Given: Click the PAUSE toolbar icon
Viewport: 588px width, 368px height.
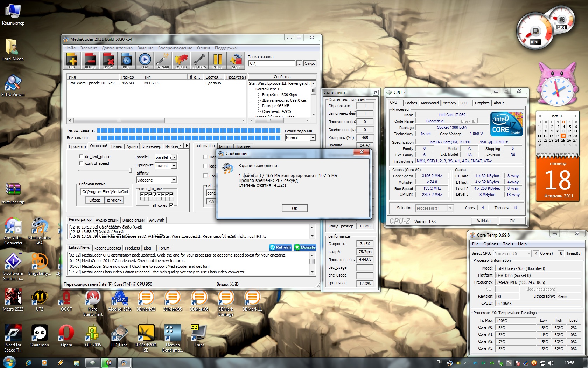Looking at the screenshot, I should [217, 60].
